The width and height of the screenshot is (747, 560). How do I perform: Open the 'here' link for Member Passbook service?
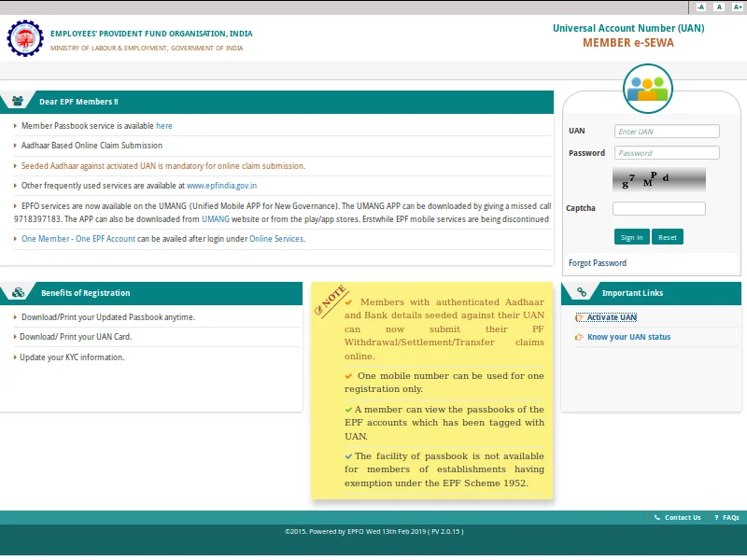click(166, 125)
